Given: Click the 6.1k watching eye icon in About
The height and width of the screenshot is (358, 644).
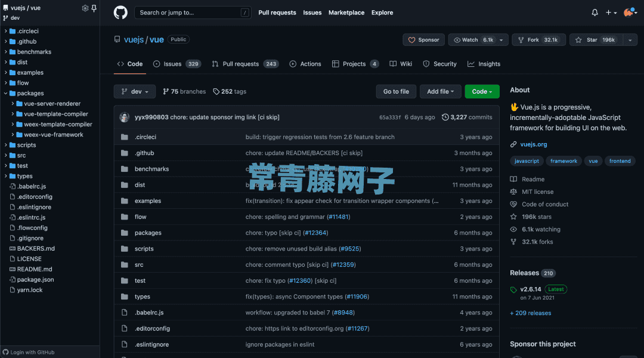Looking at the screenshot, I should pos(513,229).
